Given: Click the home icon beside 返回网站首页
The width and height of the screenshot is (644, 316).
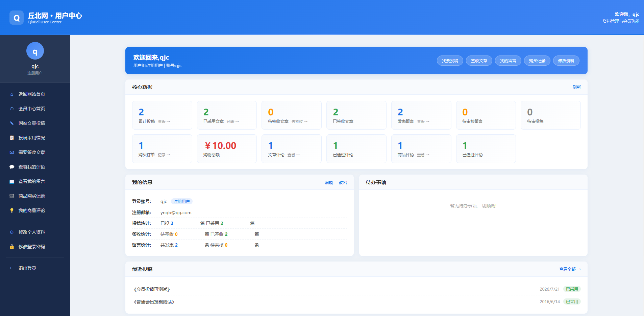Looking at the screenshot, I should [12, 94].
